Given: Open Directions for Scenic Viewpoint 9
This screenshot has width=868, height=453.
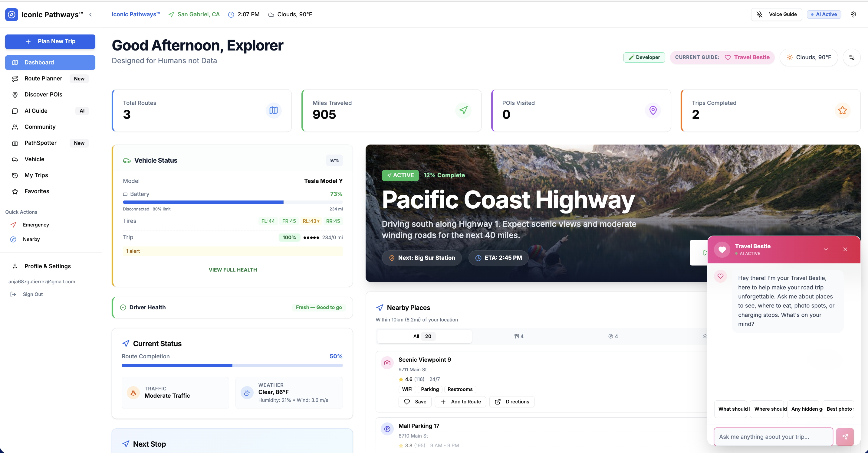Looking at the screenshot, I should 512,402.
